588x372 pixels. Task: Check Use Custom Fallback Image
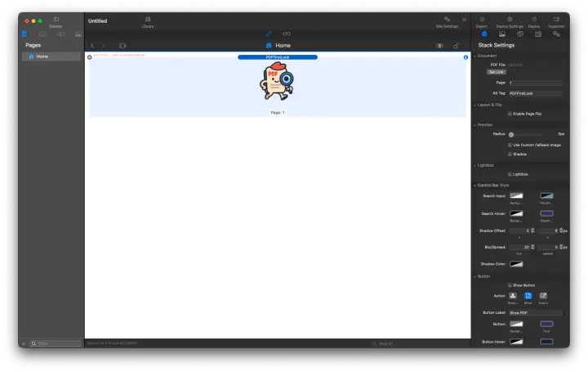(510, 145)
